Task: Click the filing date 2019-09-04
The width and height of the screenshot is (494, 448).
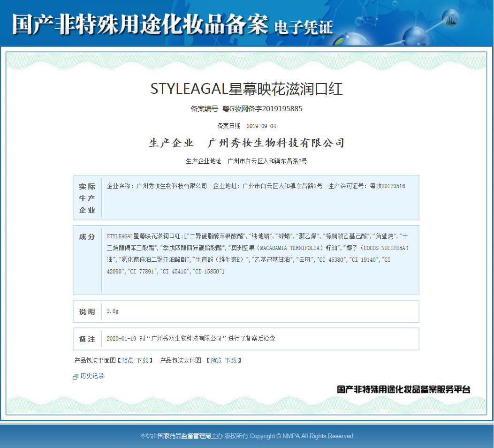Action: tap(261, 126)
